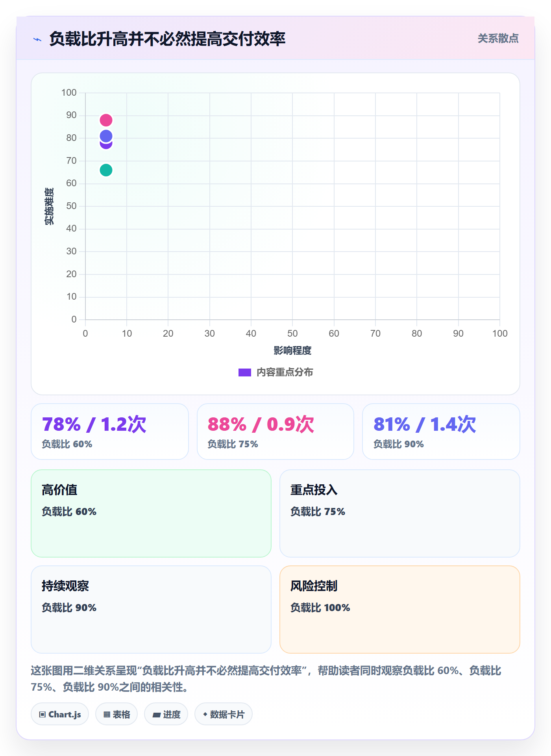Click 负载比 75% under the 88% stat

point(233,444)
